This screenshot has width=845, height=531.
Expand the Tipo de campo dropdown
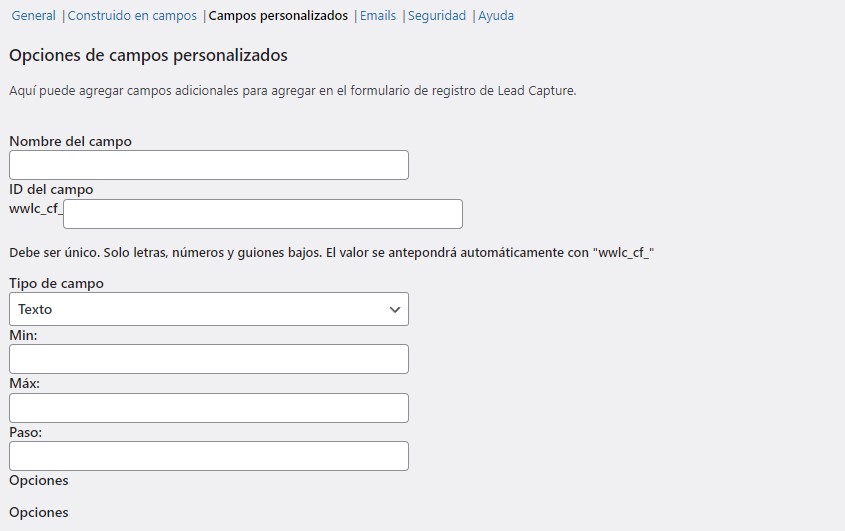click(x=208, y=309)
